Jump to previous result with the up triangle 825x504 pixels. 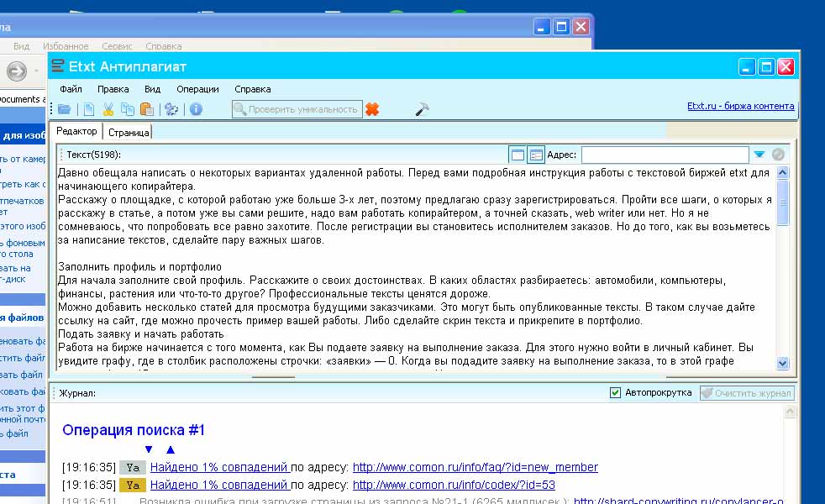[171, 449]
